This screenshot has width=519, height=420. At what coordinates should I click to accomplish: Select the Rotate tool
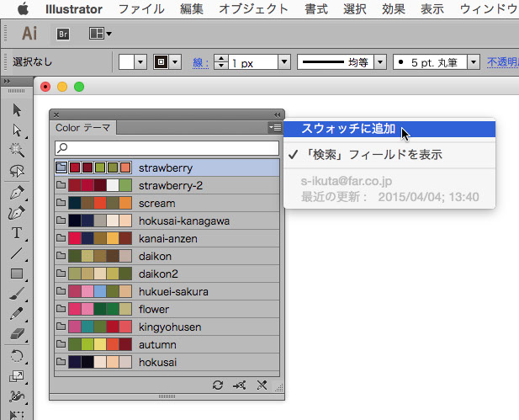tap(17, 356)
